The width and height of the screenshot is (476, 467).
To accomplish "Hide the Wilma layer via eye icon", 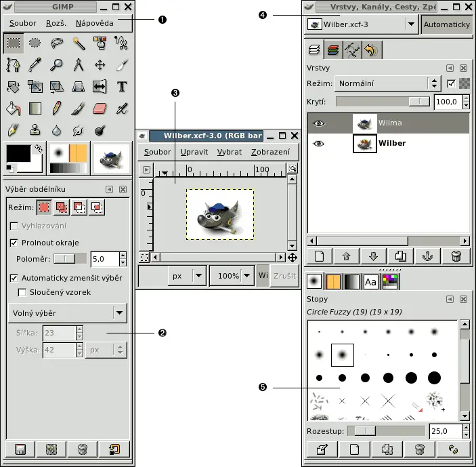I will (x=319, y=123).
